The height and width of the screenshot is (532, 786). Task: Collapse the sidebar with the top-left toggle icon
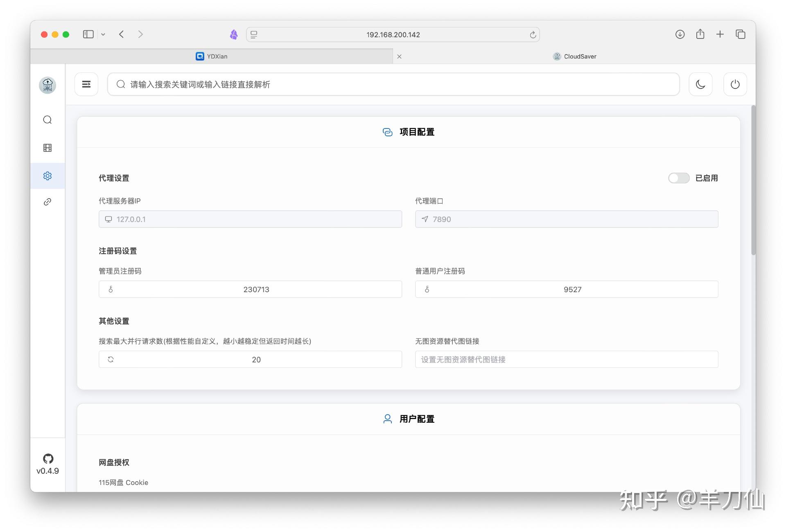tap(86, 84)
